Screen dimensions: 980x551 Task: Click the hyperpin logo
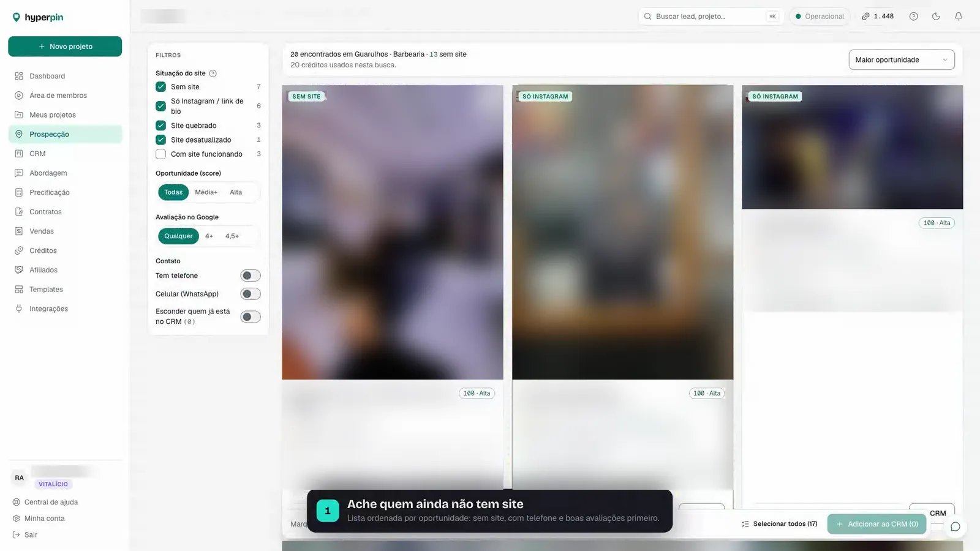pyautogui.click(x=38, y=17)
